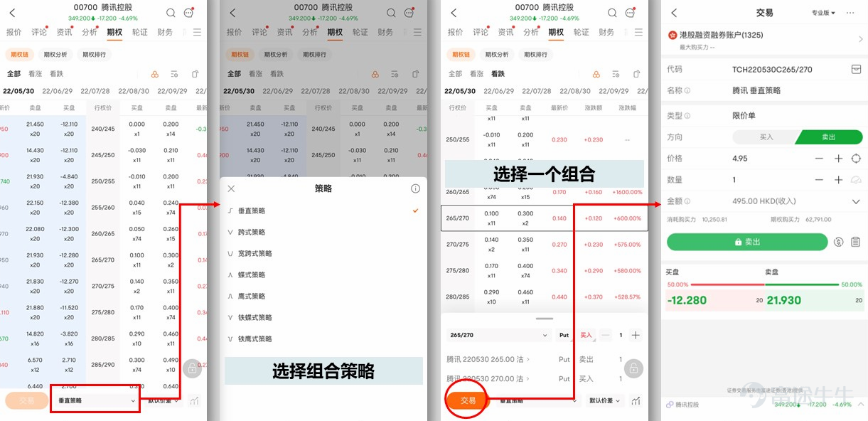Select 铁鹰式策略 in the strategy list
The width and height of the screenshot is (868, 421).
tap(323, 339)
